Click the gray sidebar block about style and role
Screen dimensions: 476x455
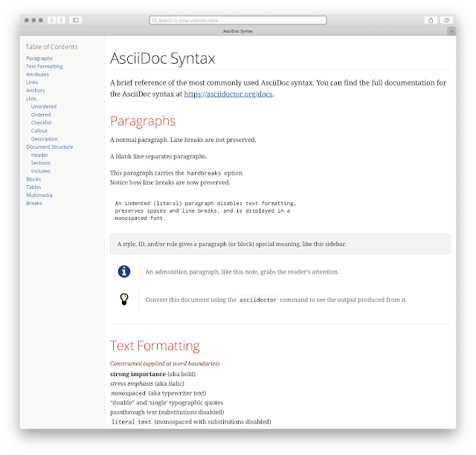point(280,244)
